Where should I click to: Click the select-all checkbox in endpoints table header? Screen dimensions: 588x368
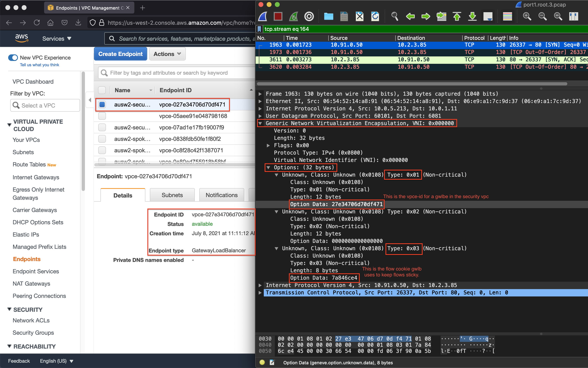[102, 90]
